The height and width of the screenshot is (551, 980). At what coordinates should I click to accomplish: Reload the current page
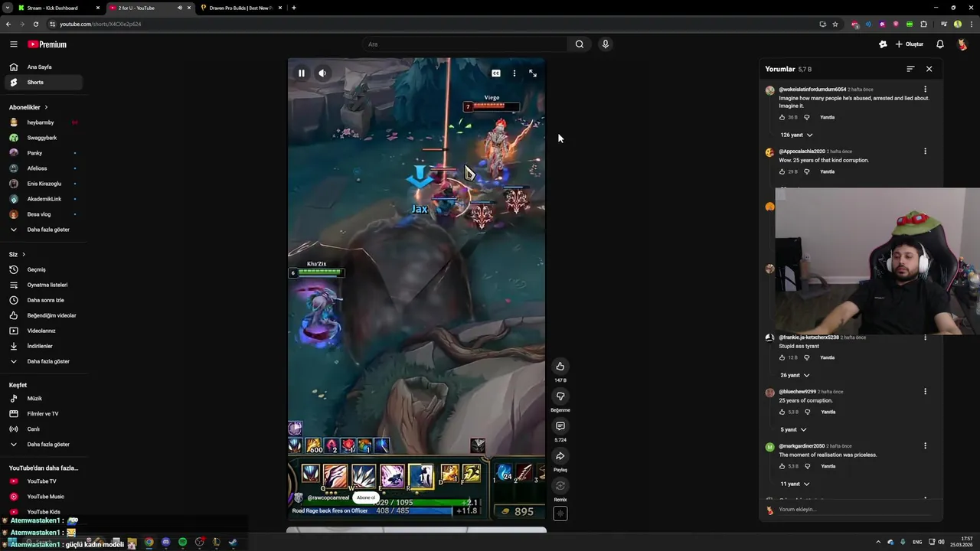click(x=35, y=24)
